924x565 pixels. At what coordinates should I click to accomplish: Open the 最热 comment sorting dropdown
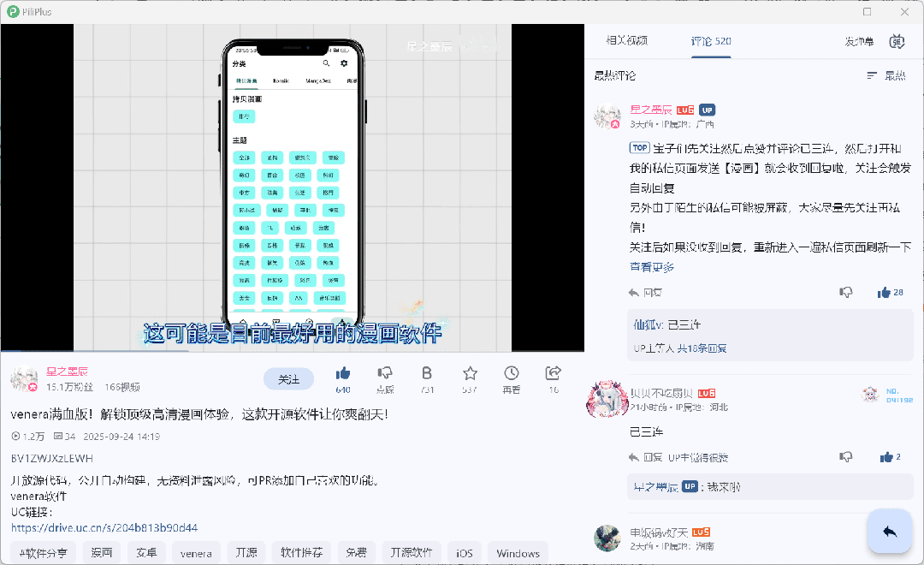coord(895,75)
